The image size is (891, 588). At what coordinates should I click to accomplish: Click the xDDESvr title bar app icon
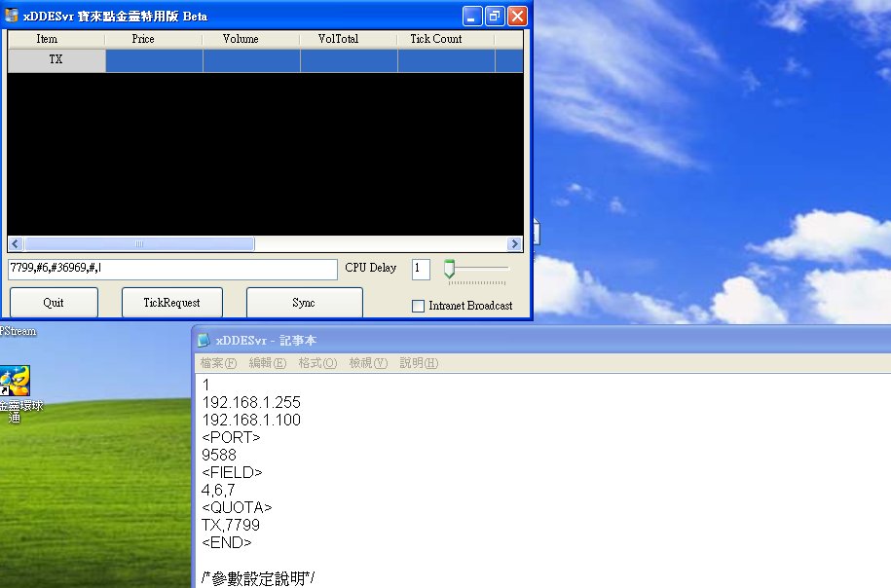click(12, 16)
